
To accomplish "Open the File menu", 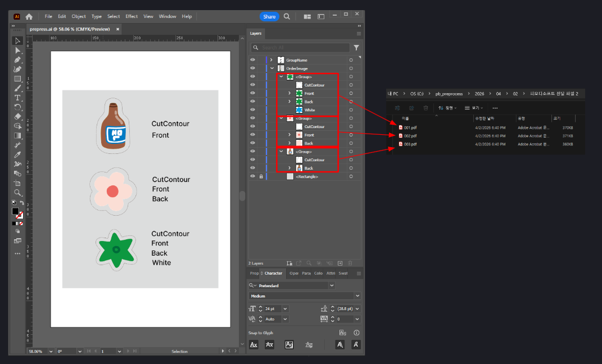I will tap(48, 16).
